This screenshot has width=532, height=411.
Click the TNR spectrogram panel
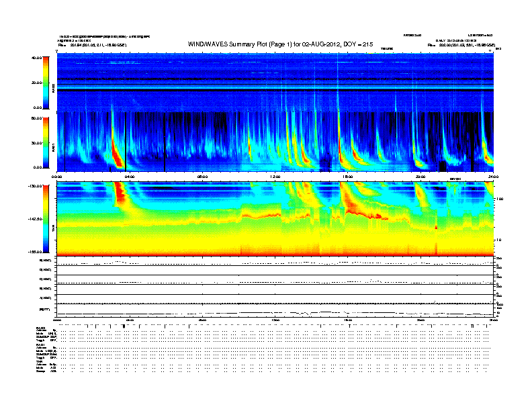[275, 219]
